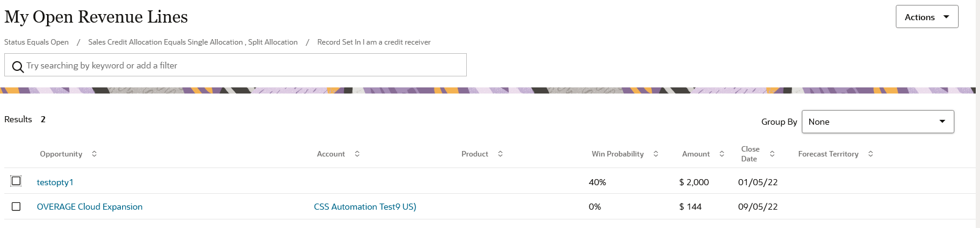
Task: Click the search magnifier icon
Action: coord(18,66)
